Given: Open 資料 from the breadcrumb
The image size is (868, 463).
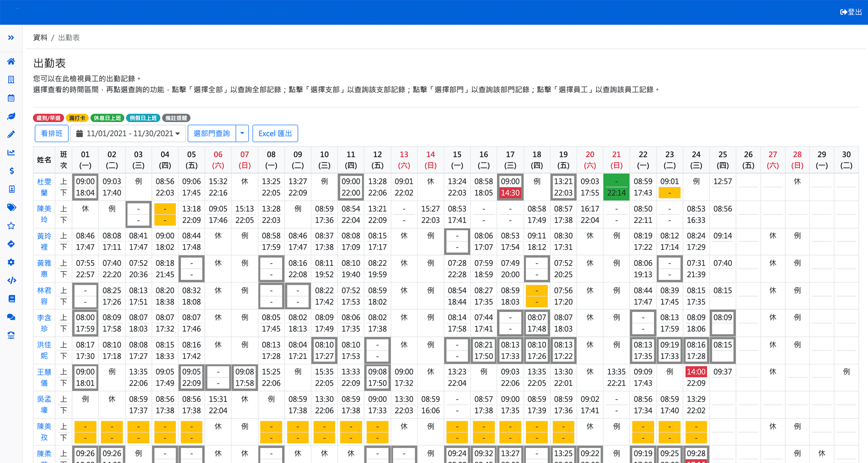Looking at the screenshot, I should pyautogui.click(x=40, y=38).
